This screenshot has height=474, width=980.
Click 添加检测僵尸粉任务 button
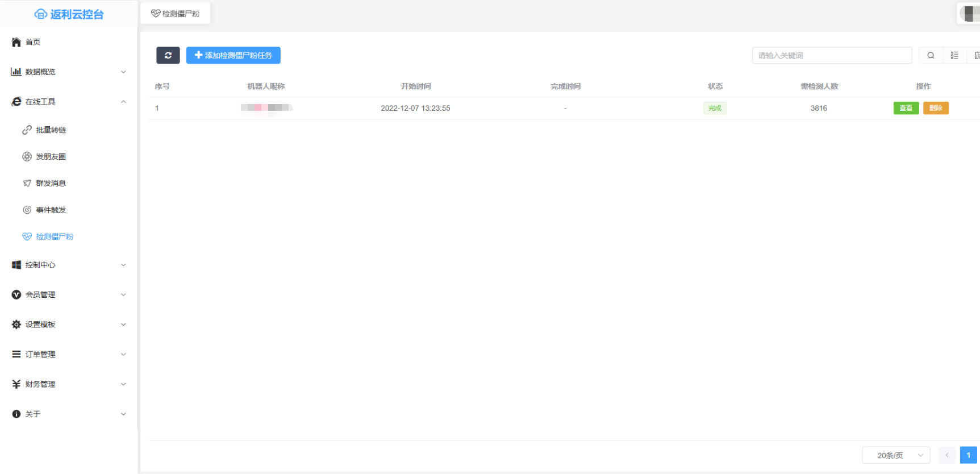(x=233, y=55)
